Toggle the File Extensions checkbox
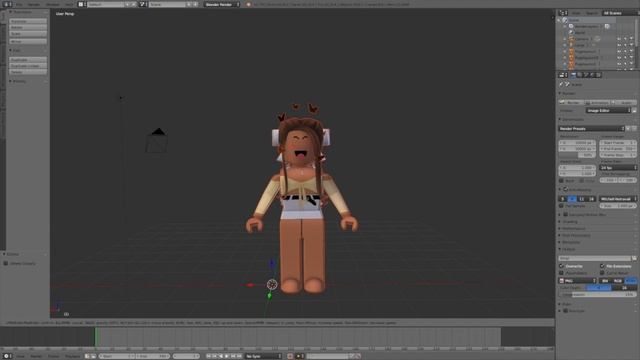640x360 pixels. coord(602,266)
